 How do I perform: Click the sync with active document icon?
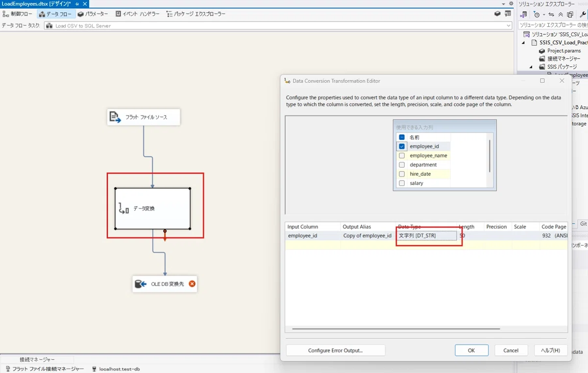point(551,15)
